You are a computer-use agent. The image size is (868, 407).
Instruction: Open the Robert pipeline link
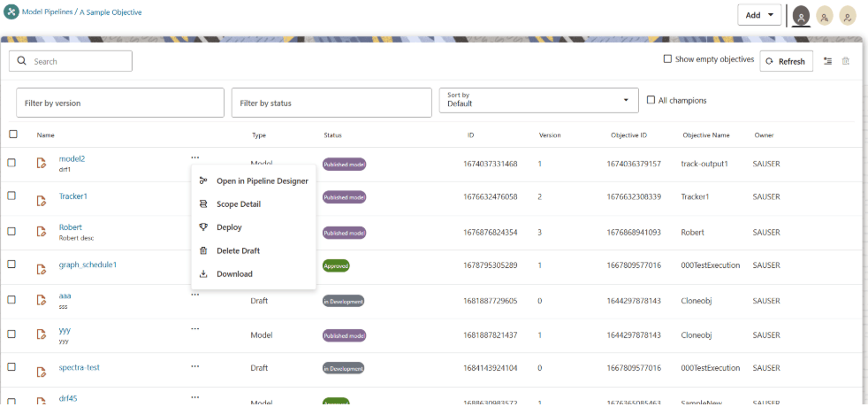pyautogui.click(x=71, y=227)
